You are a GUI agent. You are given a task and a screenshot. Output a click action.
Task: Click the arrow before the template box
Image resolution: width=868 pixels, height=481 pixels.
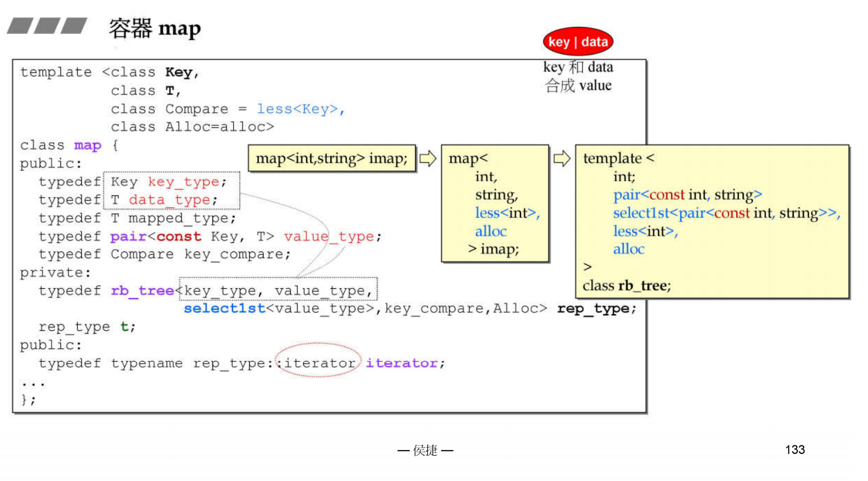coord(562,158)
